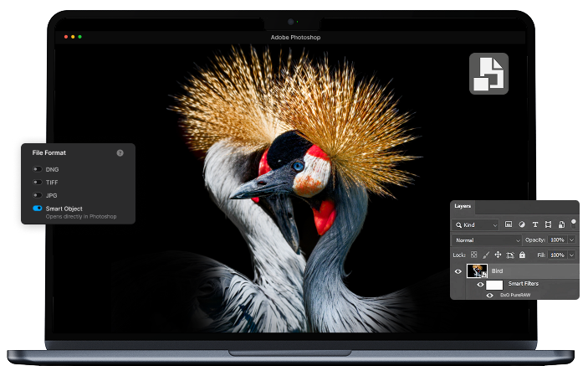Click the smart object filter icon
This screenshot has height=366, width=588.
[560, 224]
